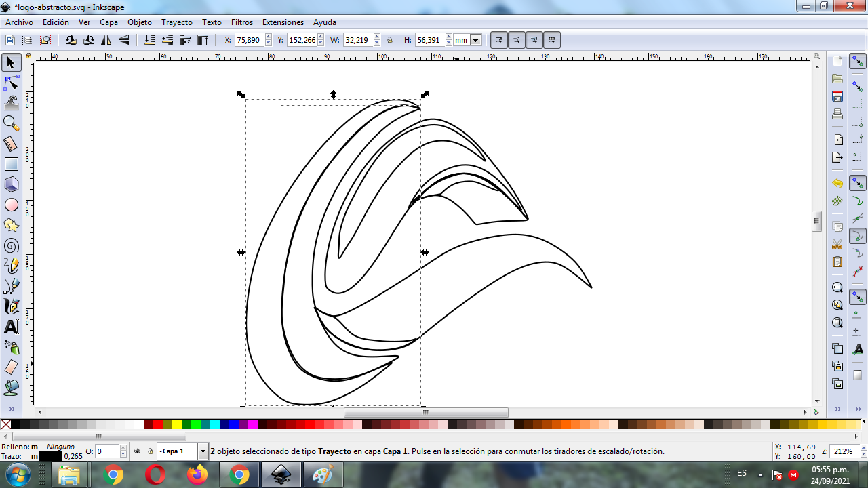Flip selection horizontally
The width and height of the screenshot is (868, 488).
click(x=106, y=40)
